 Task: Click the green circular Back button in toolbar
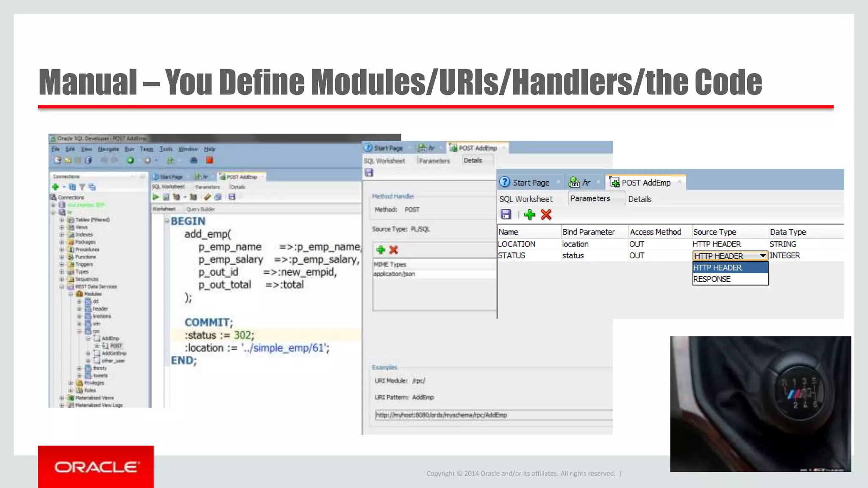[131, 160]
